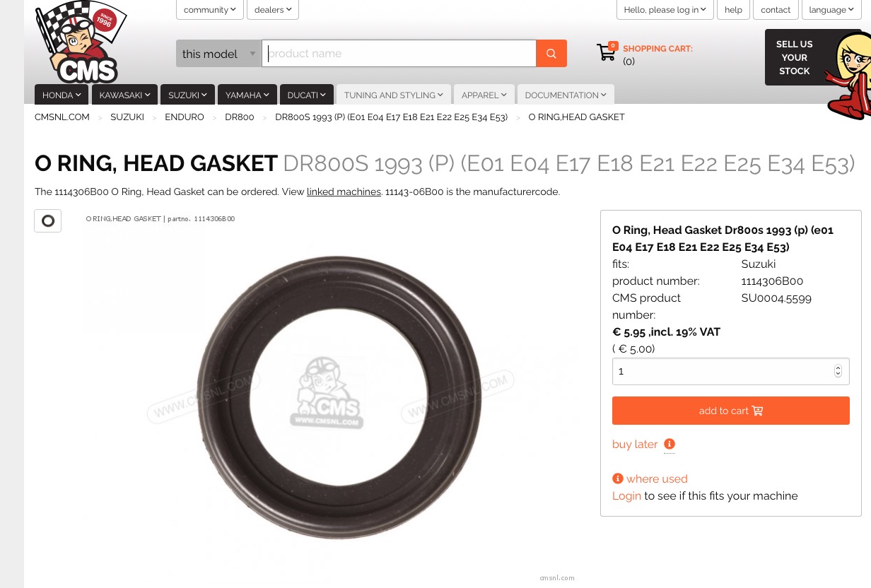Open the language dropdown
Screen dimensions: 871x588
pyautogui.click(x=831, y=10)
